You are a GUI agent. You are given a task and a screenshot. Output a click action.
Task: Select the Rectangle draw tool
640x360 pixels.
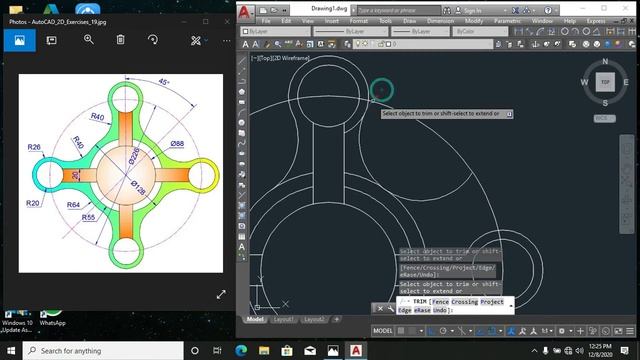coord(242,102)
